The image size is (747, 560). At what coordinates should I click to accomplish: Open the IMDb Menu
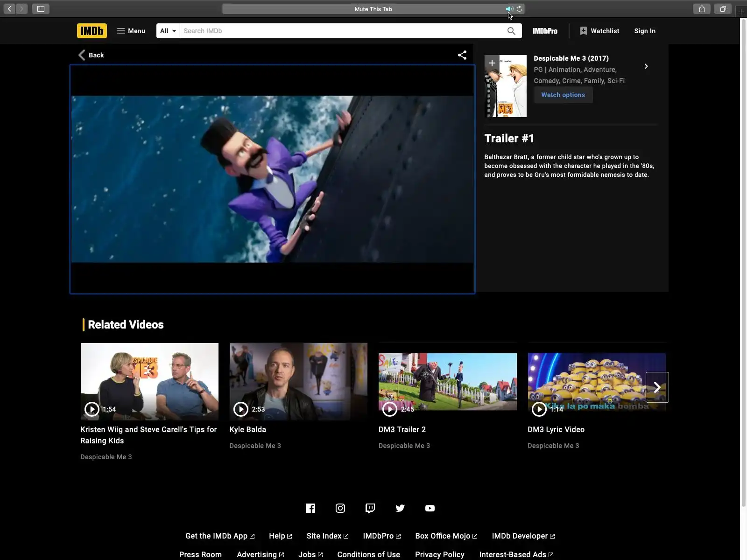(131, 31)
